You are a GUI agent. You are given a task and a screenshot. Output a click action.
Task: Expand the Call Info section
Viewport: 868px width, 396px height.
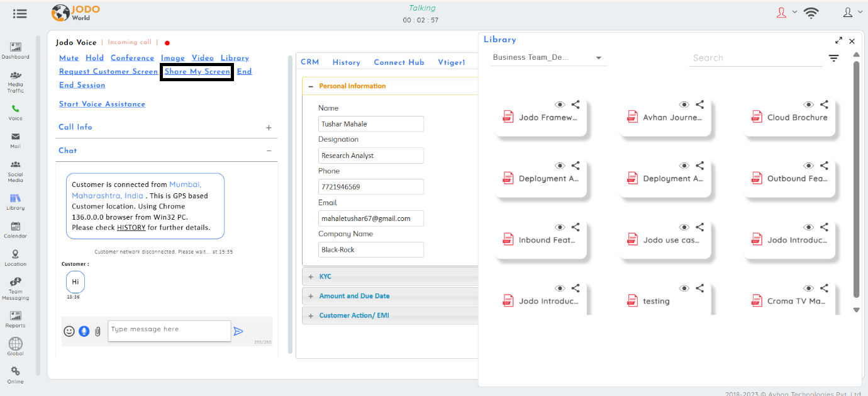click(269, 128)
